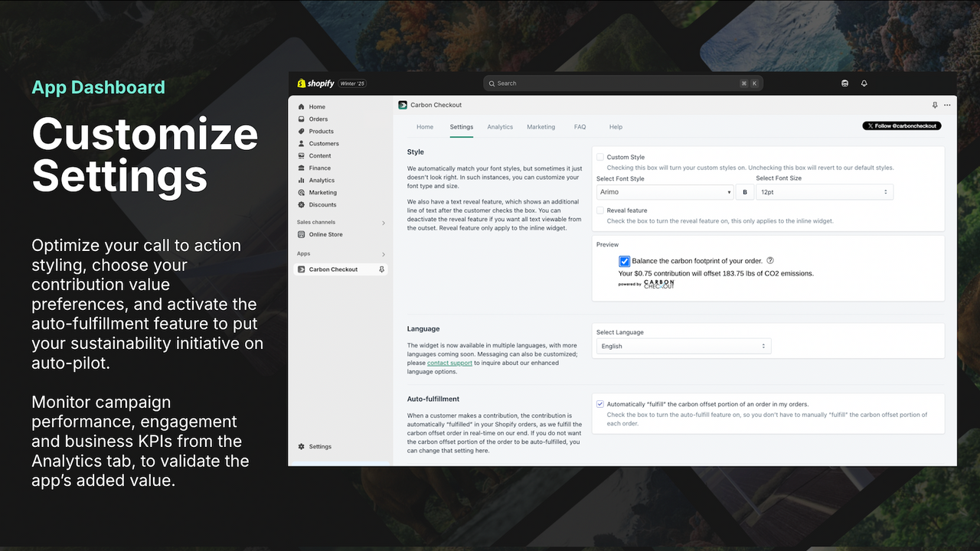
Task: Click the $0.75 contribution offset text
Action: pyautogui.click(x=716, y=273)
